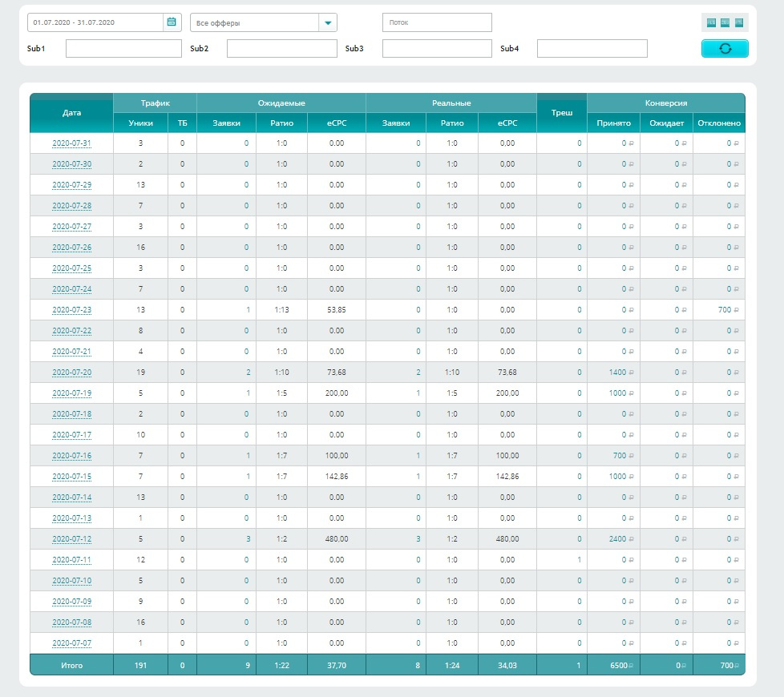This screenshot has width=784, height=697.
Task: Focus the Поток input field
Action: (x=437, y=22)
